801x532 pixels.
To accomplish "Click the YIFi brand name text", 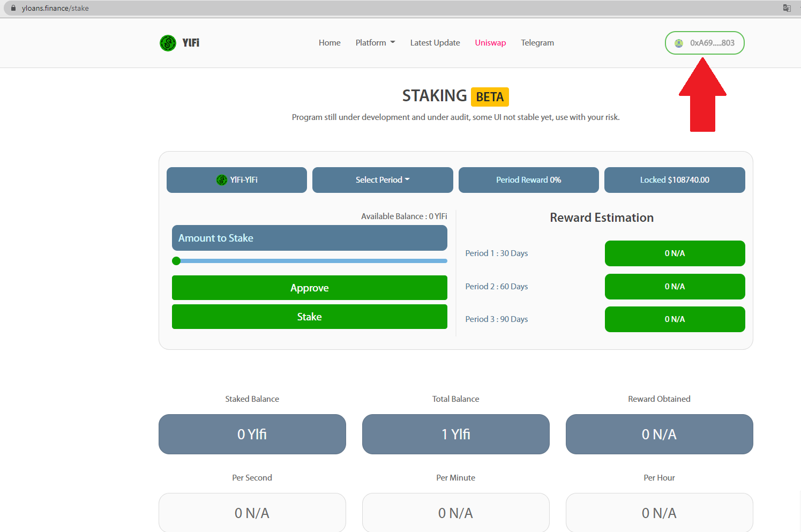I will (x=191, y=43).
